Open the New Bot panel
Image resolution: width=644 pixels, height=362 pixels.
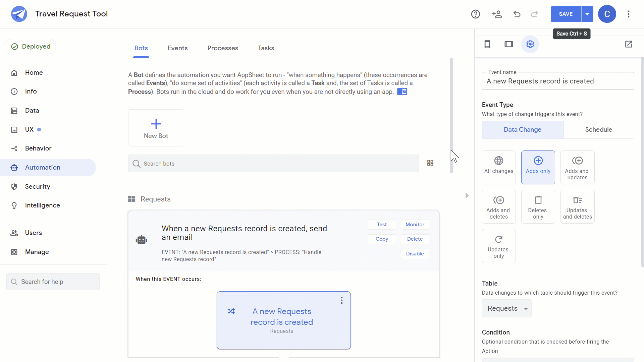tap(156, 128)
